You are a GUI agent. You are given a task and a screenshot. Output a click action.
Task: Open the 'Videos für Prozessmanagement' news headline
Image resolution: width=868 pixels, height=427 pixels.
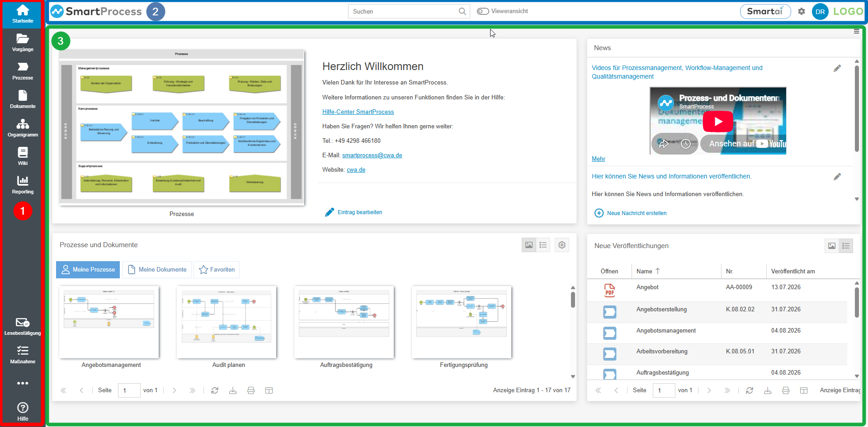(677, 72)
